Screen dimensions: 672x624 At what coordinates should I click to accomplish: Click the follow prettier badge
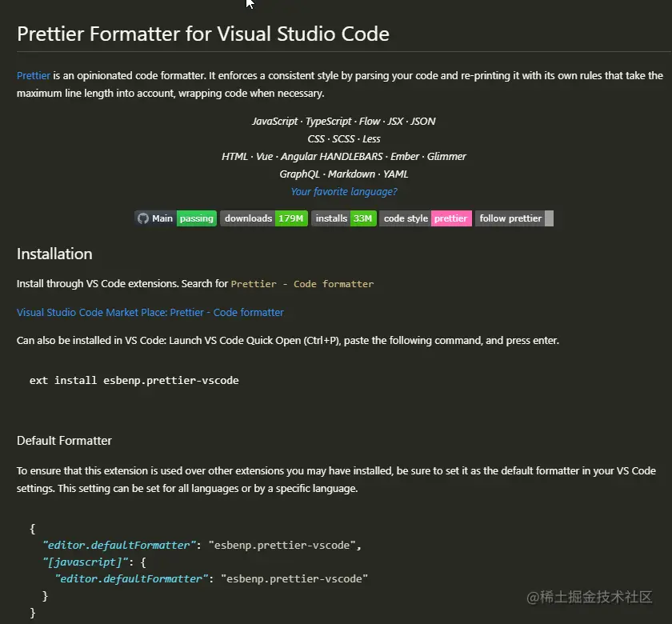point(514,218)
